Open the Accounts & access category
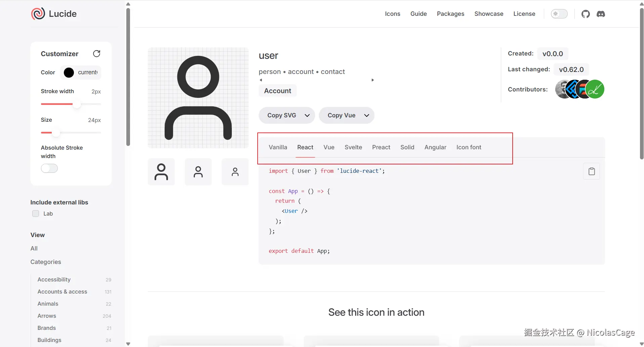Viewport: 644px width, 347px height. coord(62,292)
